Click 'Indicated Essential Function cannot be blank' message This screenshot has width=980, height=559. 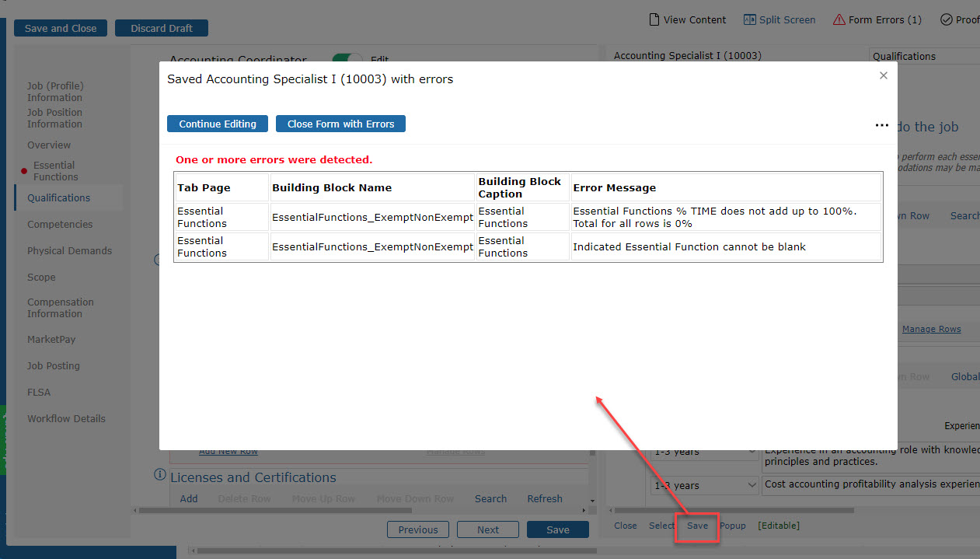click(689, 246)
